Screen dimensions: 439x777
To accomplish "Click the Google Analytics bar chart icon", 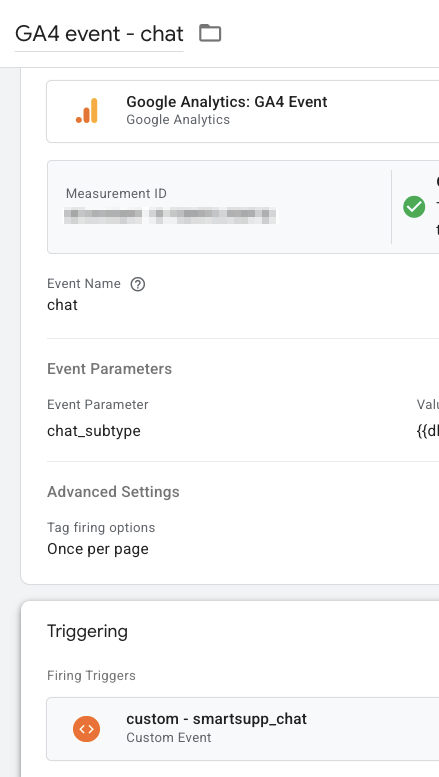I will [87, 111].
